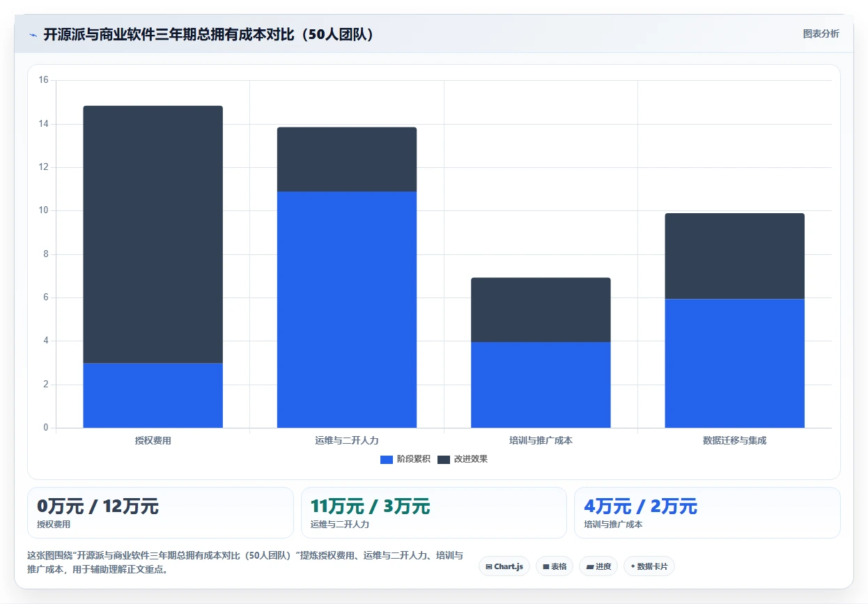Open the 0万元 / 12万元 data card
This screenshot has width=868, height=604.
[160, 513]
